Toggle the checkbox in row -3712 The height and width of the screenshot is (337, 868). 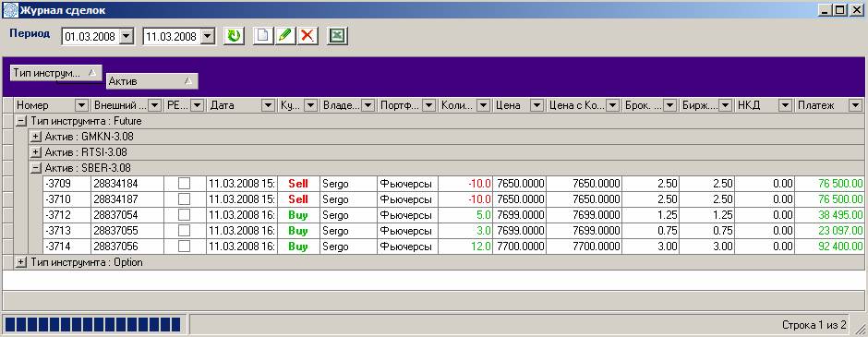185,215
